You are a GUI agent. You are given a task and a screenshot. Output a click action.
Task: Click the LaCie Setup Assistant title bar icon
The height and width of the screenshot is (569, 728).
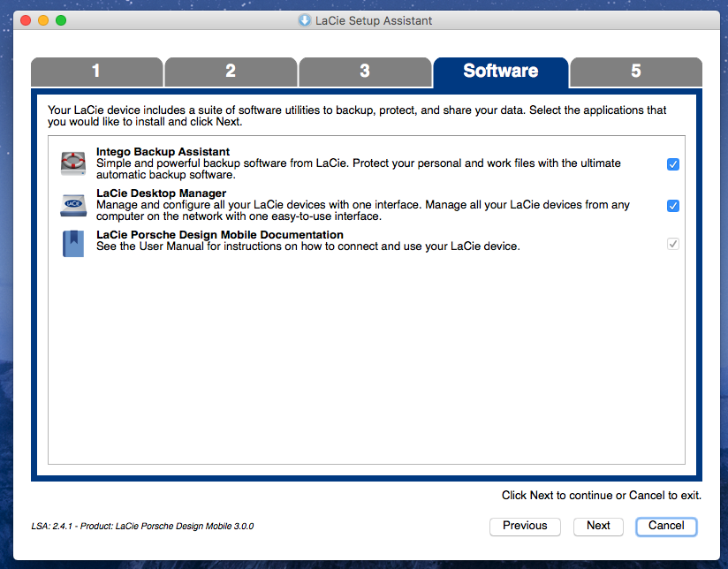click(305, 20)
